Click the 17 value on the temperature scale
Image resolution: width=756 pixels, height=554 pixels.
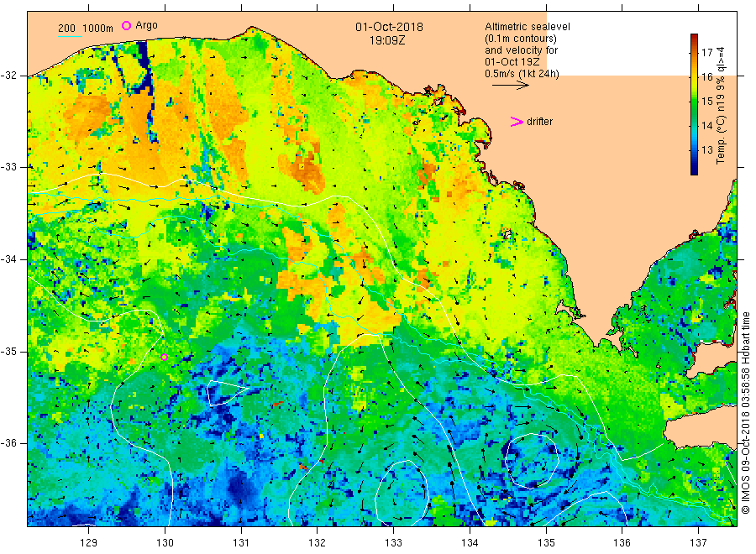[706, 53]
